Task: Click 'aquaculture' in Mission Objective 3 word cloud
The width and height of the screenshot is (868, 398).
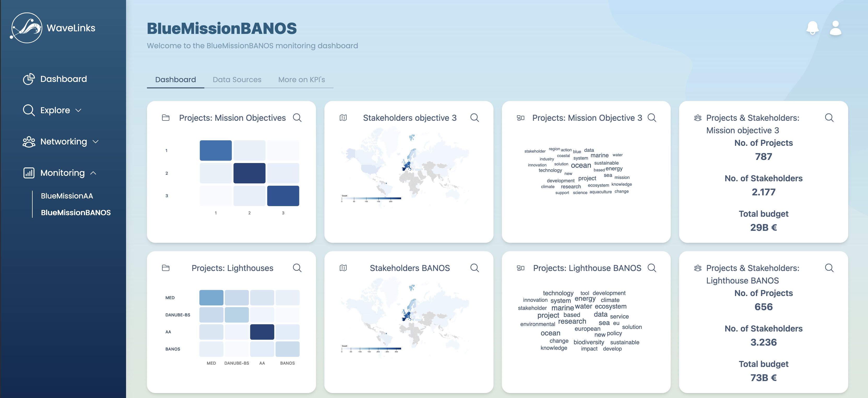Action: (x=601, y=192)
